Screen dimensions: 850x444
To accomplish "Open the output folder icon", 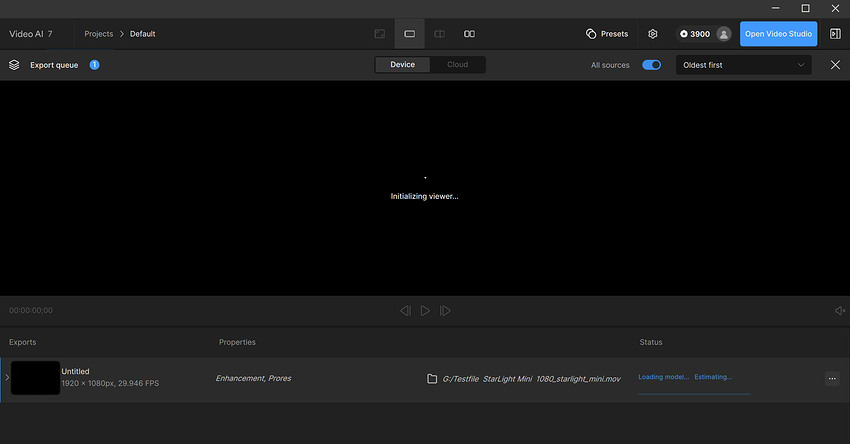I will [432, 378].
